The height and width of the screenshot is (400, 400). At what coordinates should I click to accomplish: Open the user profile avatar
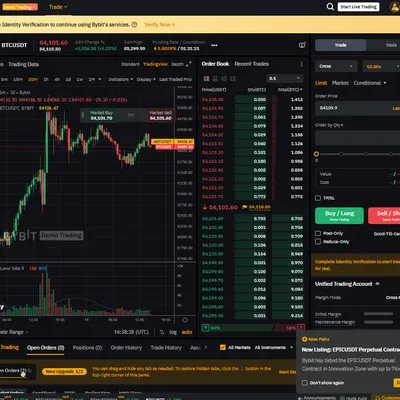click(x=395, y=7)
